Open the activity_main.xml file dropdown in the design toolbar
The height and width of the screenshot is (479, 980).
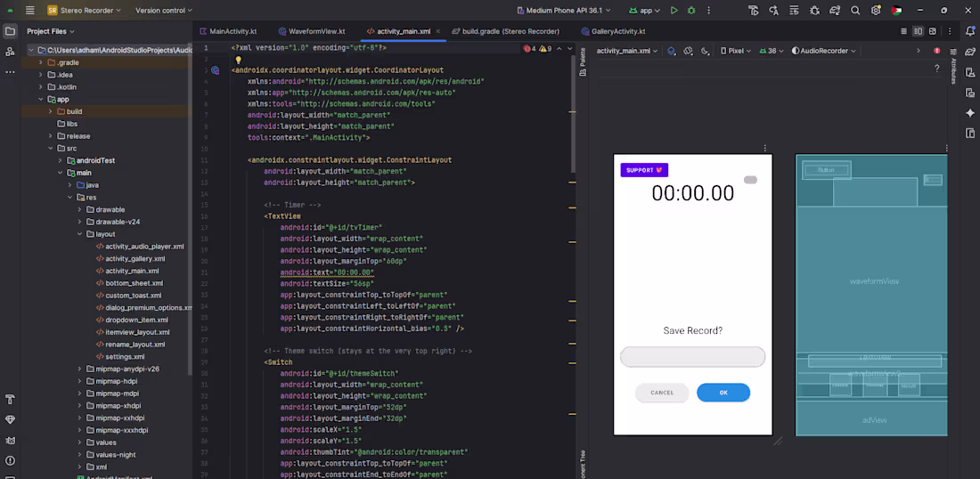tap(627, 52)
